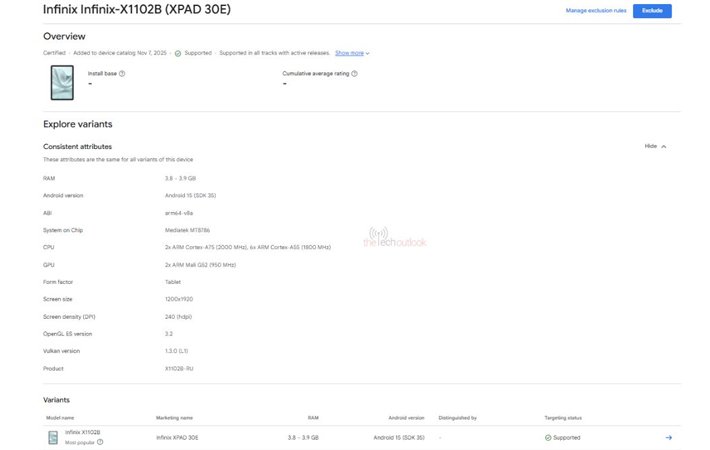Open the Cumulative average rating help icon
Viewport: 710px width, 450px height.
tap(354, 73)
